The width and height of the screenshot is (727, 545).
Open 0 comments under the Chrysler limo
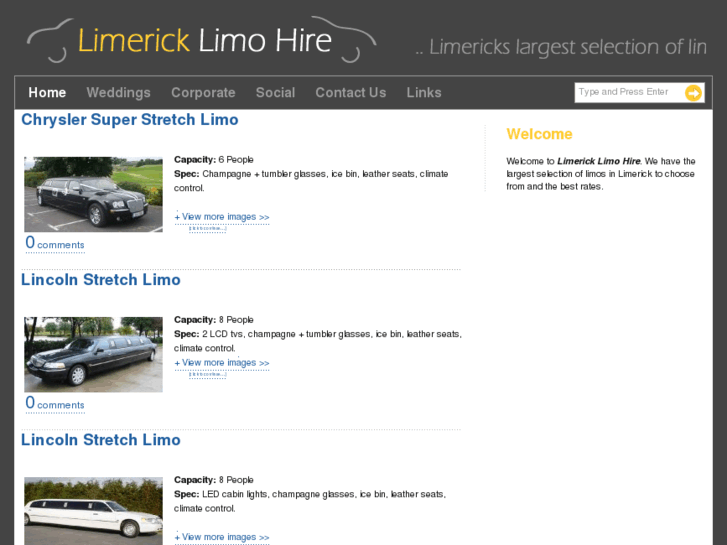pyautogui.click(x=55, y=243)
